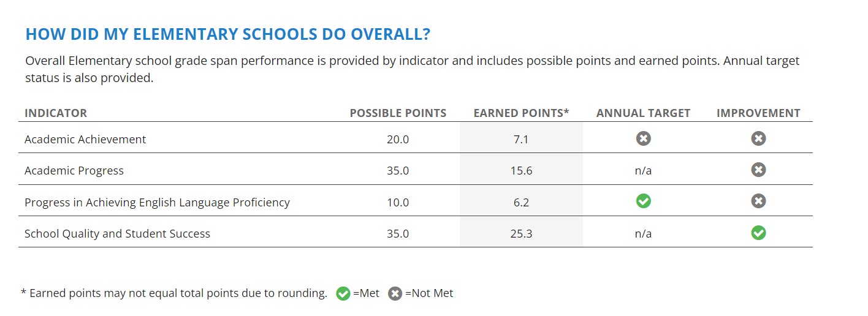This screenshot has width=868, height=316.
Task: Click the gray Not Met legend icon
Action: click(395, 294)
